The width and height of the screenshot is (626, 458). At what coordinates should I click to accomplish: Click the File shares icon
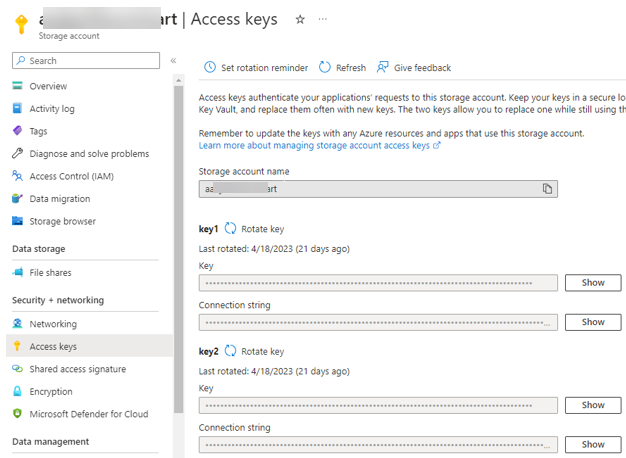coord(17,272)
